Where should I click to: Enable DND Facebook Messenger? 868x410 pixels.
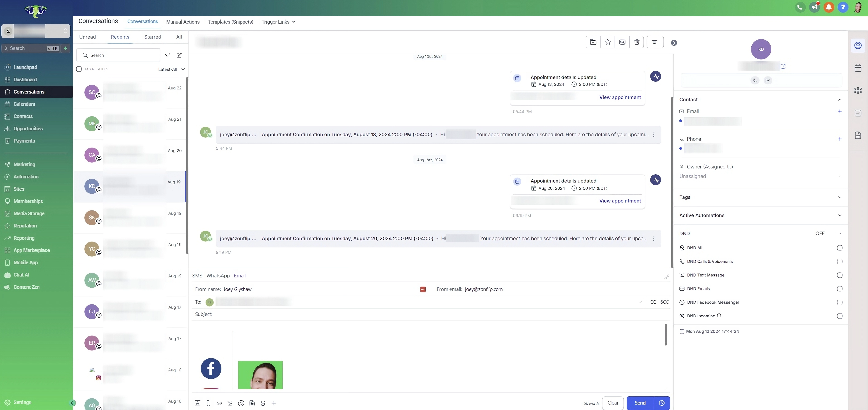pos(840,302)
